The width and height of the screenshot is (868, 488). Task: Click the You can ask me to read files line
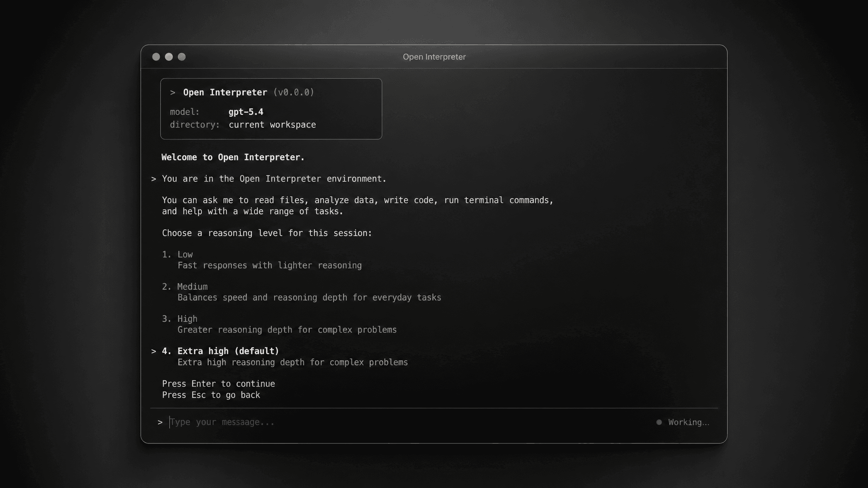click(358, 200)
